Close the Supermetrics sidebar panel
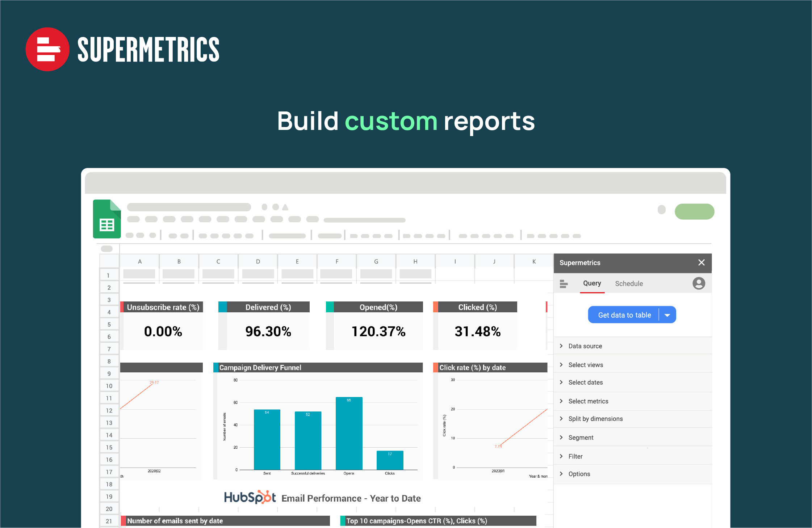The height and width of the screenshot is (528, 812). 701,263
